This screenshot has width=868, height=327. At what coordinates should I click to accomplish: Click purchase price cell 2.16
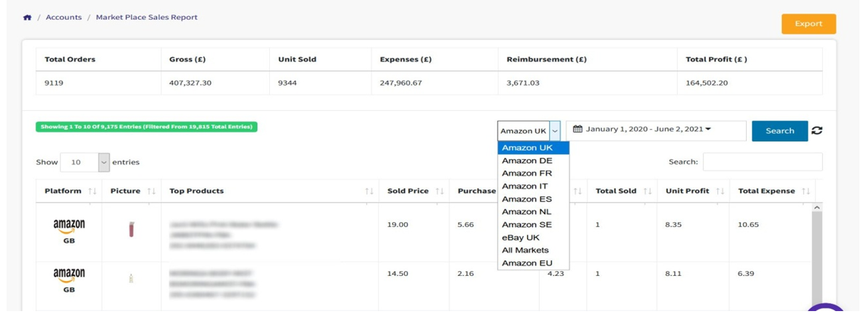[465, 273]
